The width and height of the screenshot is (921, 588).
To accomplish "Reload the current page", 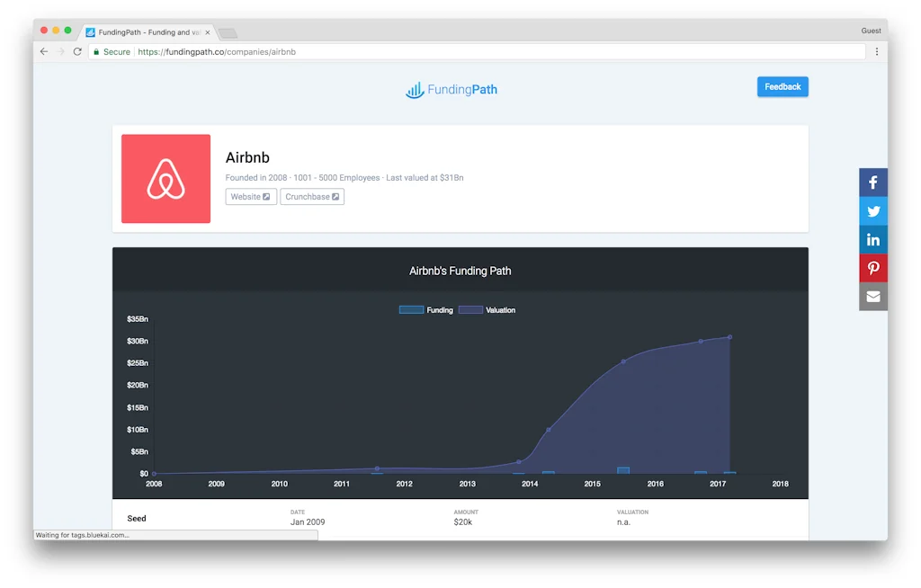I will point(76,51).
